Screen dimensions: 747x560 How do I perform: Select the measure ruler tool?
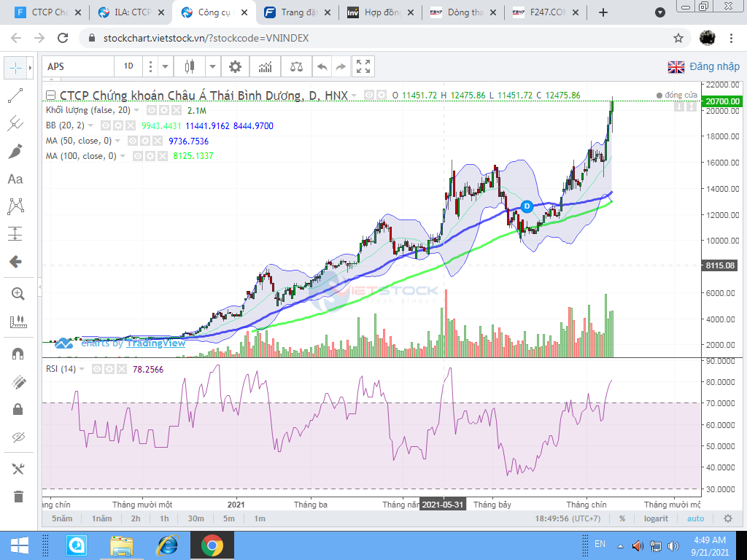click(18, 322)
